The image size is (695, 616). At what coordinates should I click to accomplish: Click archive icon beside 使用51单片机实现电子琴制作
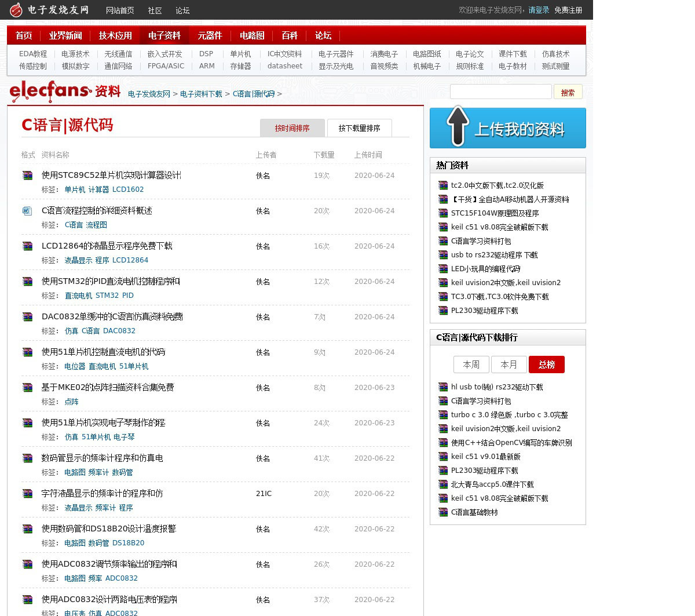[27, 422]
